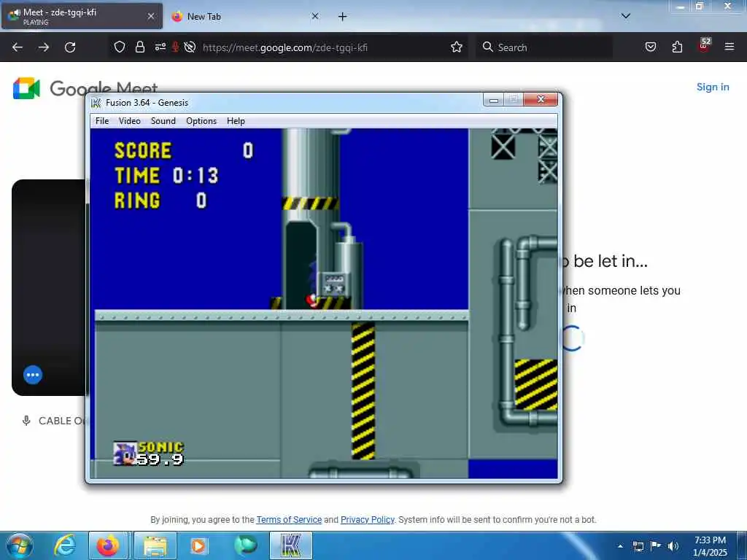Open the Privacy Policy link
The image size is (747, 560).
(368, 519)
